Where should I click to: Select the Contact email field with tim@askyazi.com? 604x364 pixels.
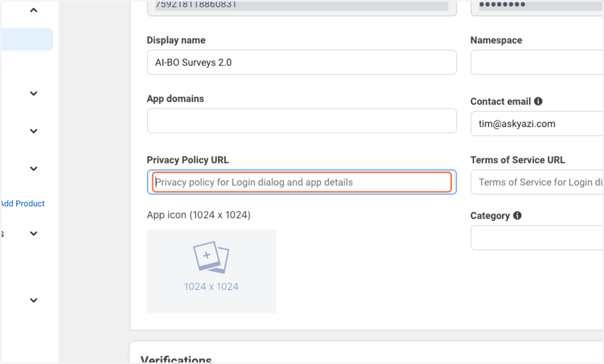click(x=537, y=123)
